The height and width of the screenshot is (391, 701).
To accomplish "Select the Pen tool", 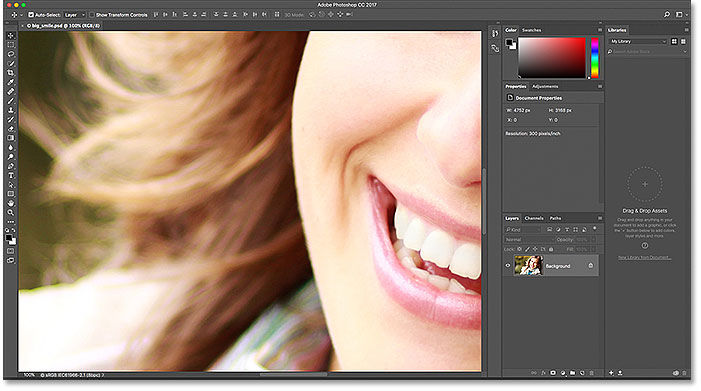I will [11, 166].
